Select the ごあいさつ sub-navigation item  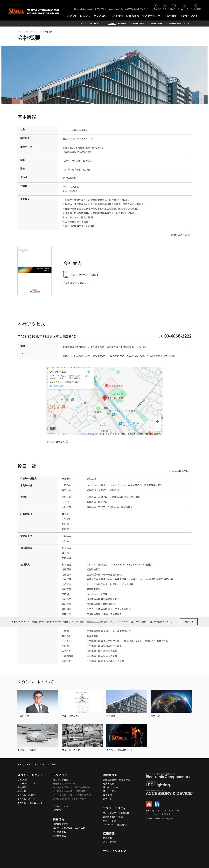tap(83, 24)
